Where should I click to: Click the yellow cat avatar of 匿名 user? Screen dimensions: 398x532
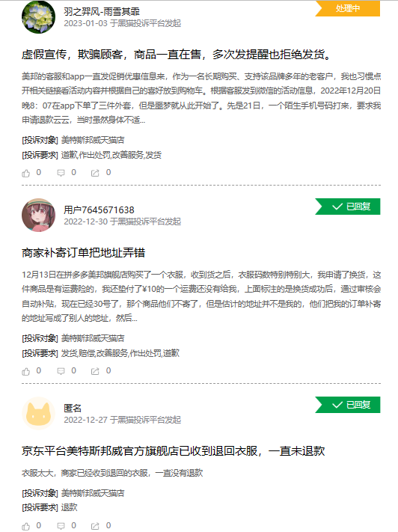pyautogui.click(x=38, y=413)
